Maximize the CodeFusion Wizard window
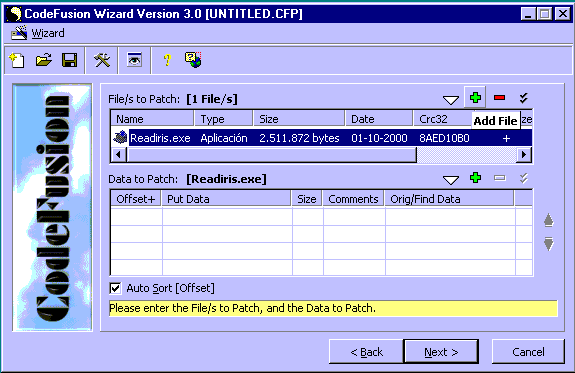Screen dimensions: 575x373 (545, 14)
